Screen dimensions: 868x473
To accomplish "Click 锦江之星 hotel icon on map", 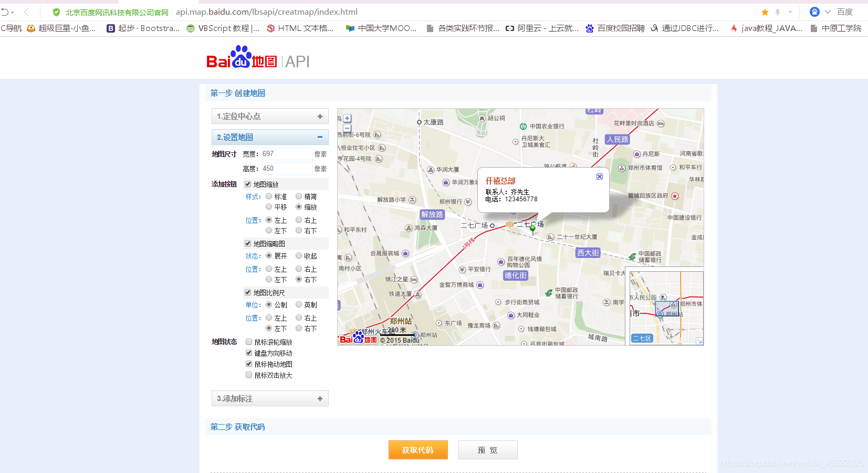I will (414, 280).
